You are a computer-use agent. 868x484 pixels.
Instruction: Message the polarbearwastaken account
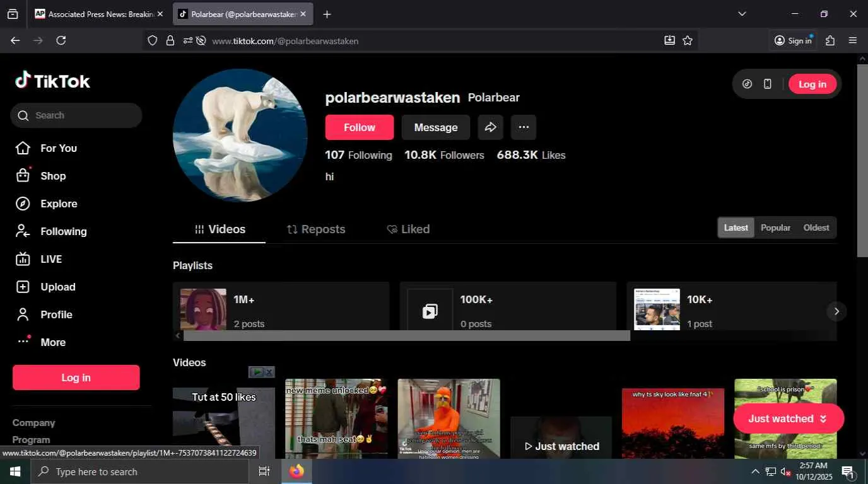[436, 127]
